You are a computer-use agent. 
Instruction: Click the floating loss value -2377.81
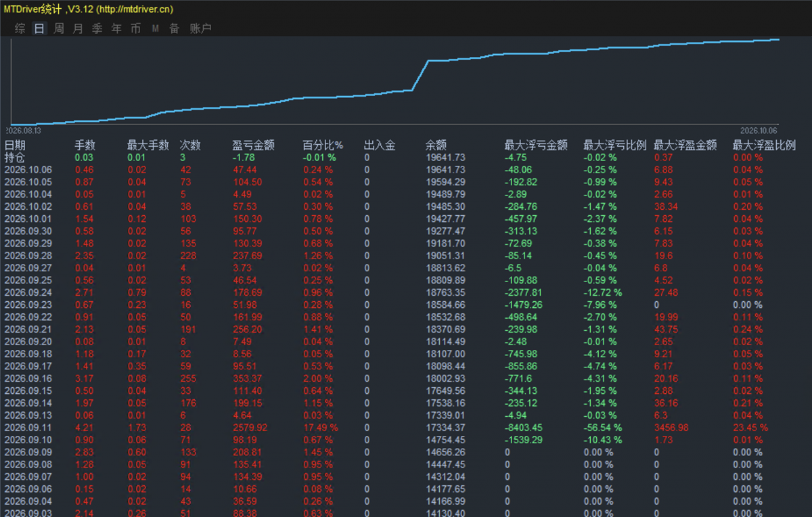pos(523,292)
